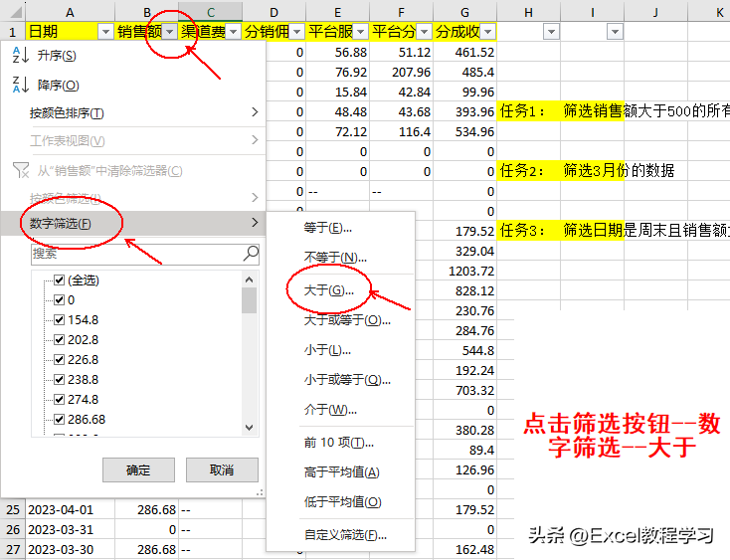
Task: Choose 自定义筛选(F)... option
Action: 341,535
